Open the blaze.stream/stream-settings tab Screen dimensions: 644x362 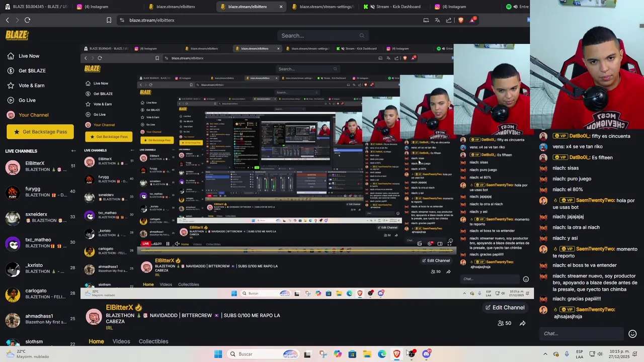322,7
